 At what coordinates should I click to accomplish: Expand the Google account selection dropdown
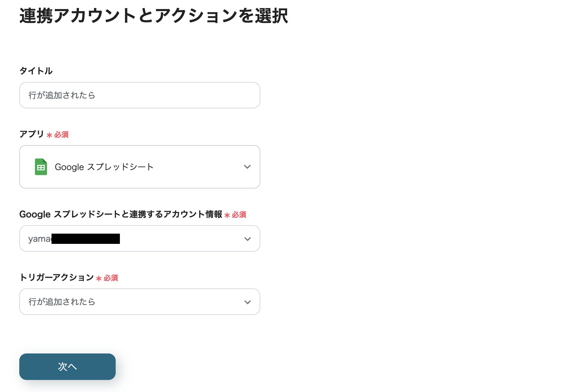tap(247, 238)
